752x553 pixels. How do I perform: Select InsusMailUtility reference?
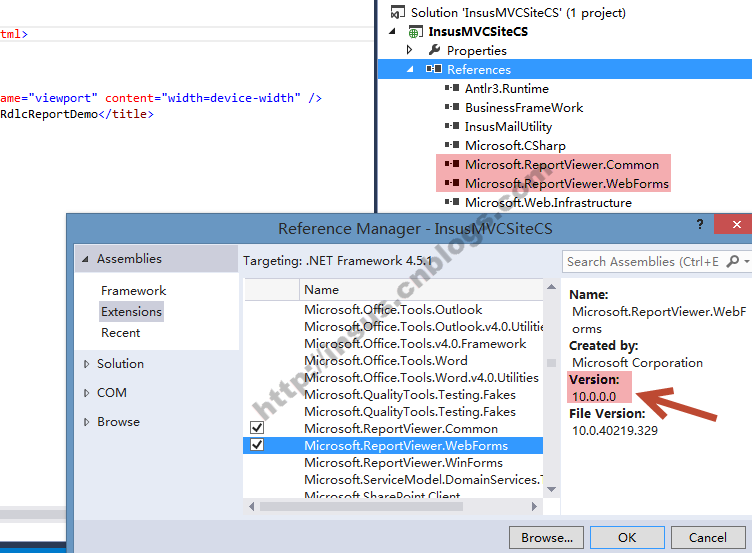[x=508, y=127]
